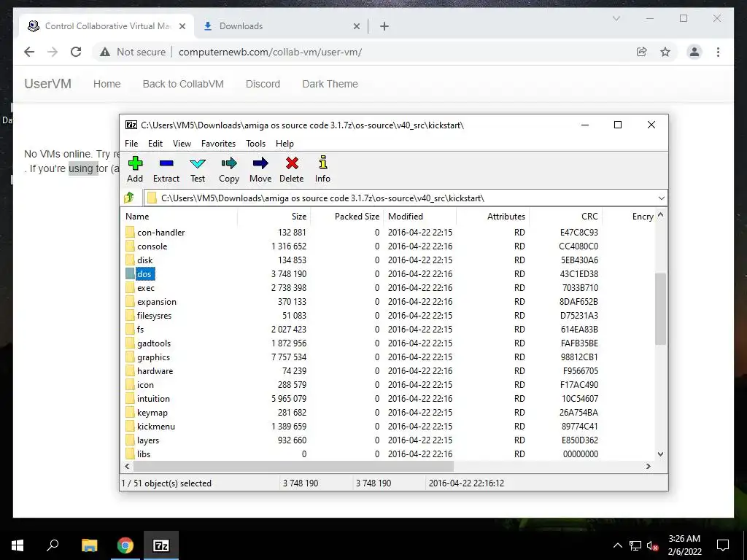The image size is (747, 560).
Task: Switch to the Downloads browser tab
Action: pos(281,26)
